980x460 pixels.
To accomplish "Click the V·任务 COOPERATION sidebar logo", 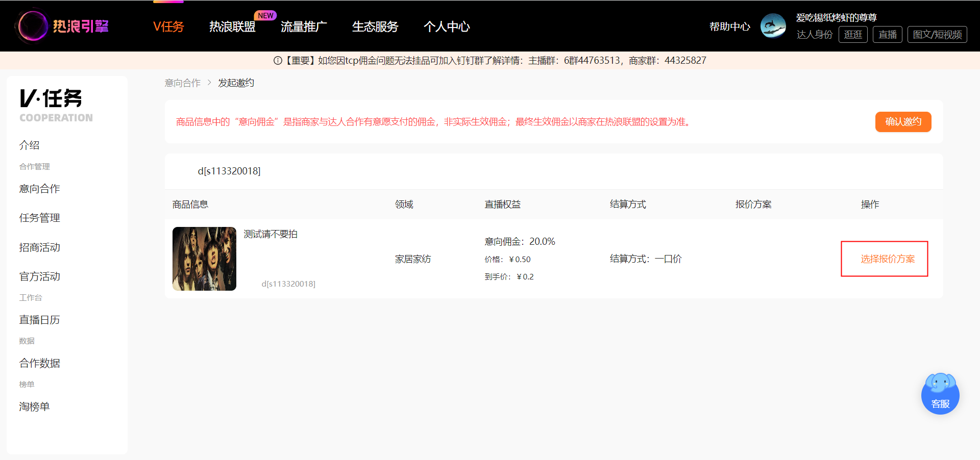I will [x=56, y=106].
